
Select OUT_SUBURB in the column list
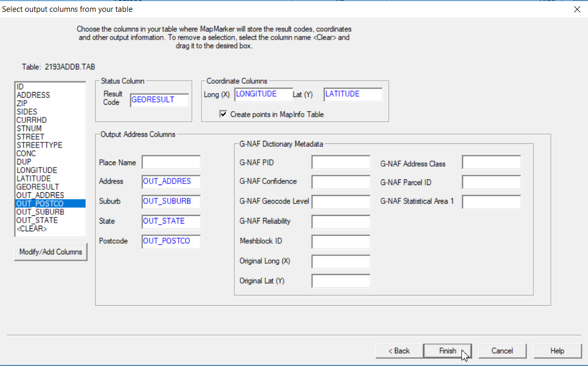[50, 212]
